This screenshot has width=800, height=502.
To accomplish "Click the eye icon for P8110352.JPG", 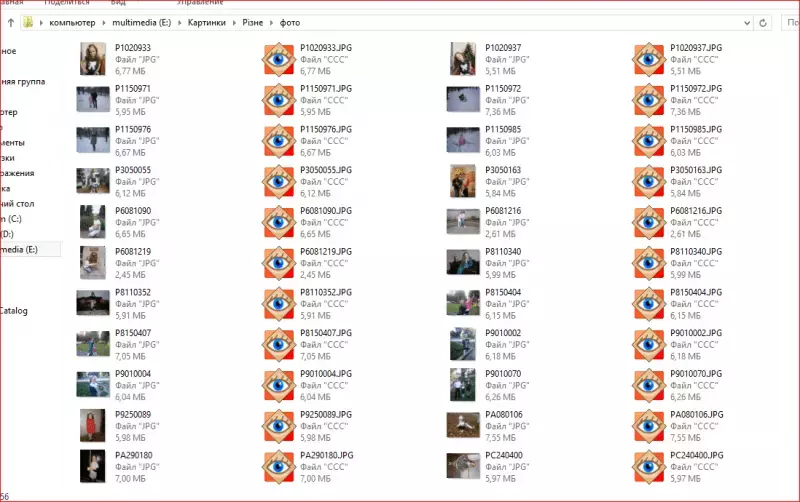I will pos(279,304).
